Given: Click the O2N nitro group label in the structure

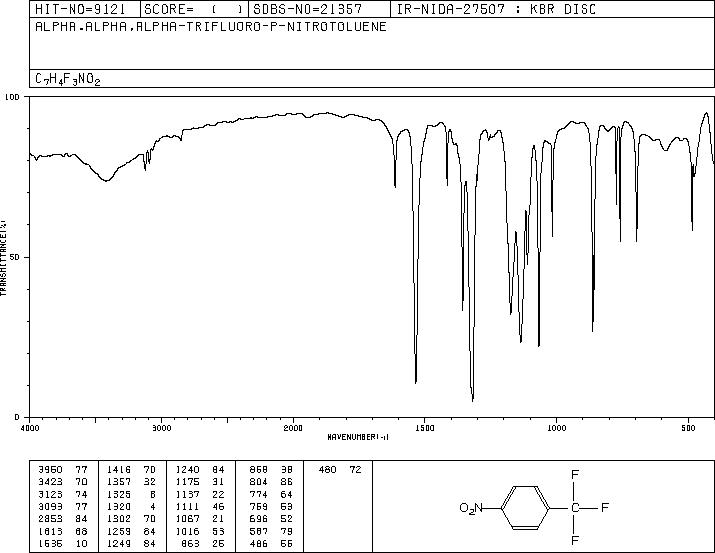Looking at the screenshot, I should 471,508.
